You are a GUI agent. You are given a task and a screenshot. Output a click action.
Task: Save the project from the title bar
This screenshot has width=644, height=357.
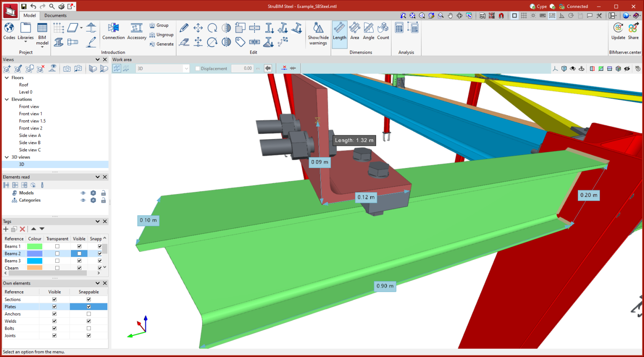(24, 6)
